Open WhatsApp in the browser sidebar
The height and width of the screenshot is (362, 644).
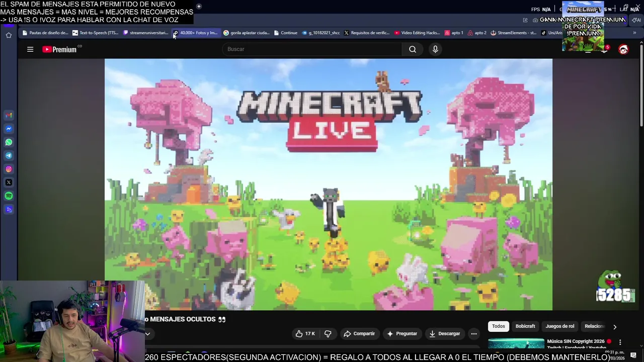(9, 142)
